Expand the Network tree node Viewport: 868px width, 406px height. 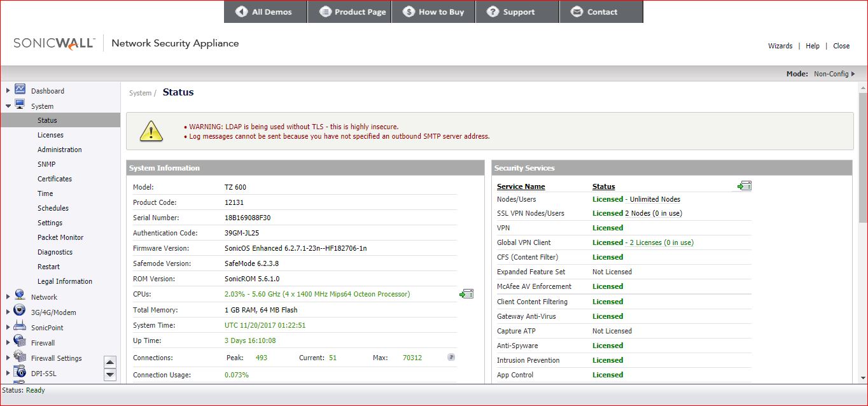click(x=8, y=297)
